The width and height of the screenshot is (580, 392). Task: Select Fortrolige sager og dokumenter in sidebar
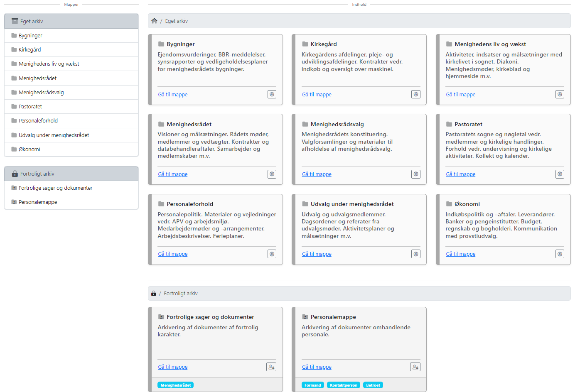tap(71, 188)
